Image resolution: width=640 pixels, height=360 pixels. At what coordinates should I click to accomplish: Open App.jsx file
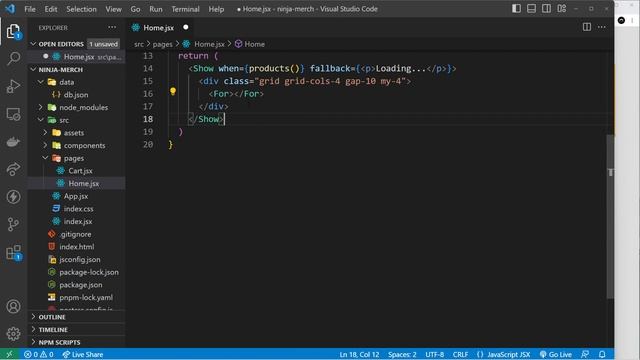coord(76,196)
